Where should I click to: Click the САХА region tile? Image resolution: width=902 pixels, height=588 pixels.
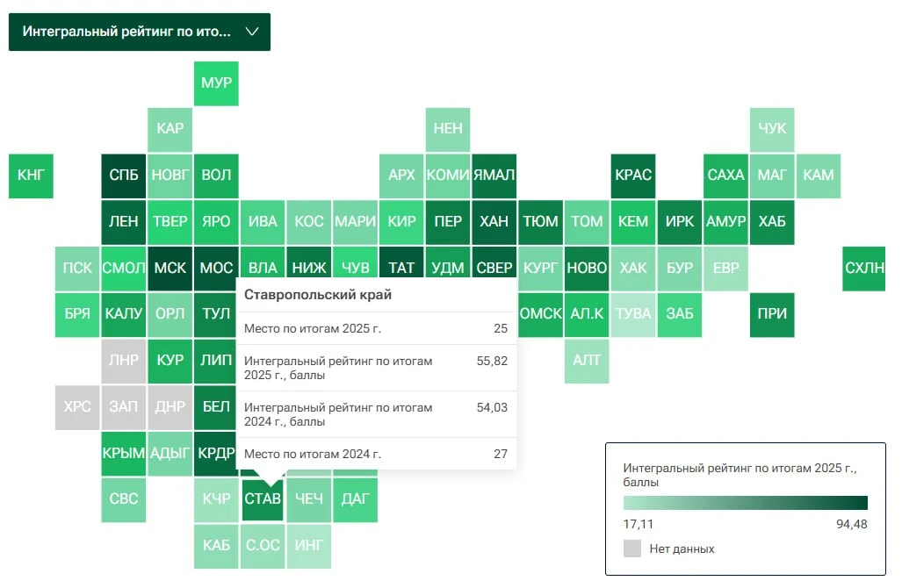coord(726,176)
